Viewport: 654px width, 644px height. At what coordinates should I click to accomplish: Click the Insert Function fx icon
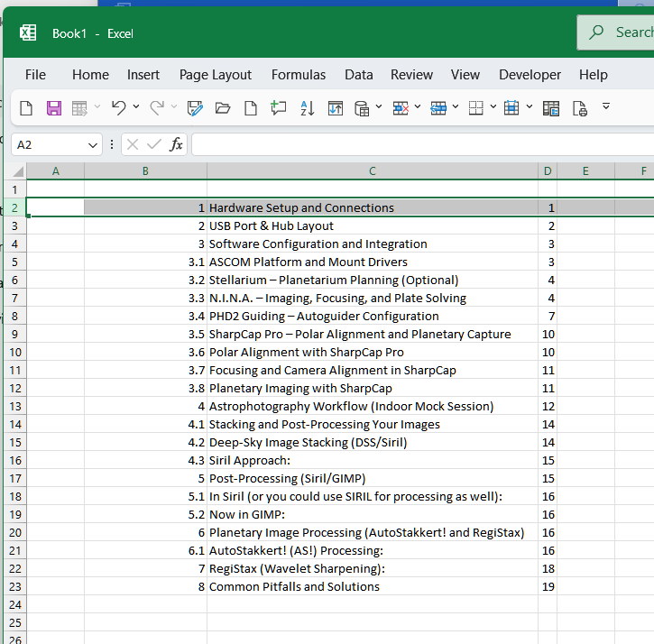176,144
